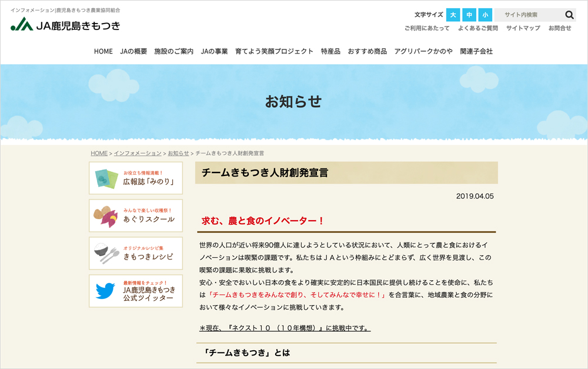Click the search magnifier icon

tap(569, 15)
